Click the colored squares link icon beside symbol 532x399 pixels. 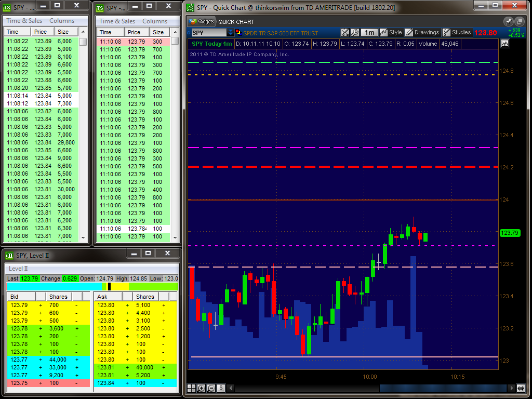click(x=238, y=33)
